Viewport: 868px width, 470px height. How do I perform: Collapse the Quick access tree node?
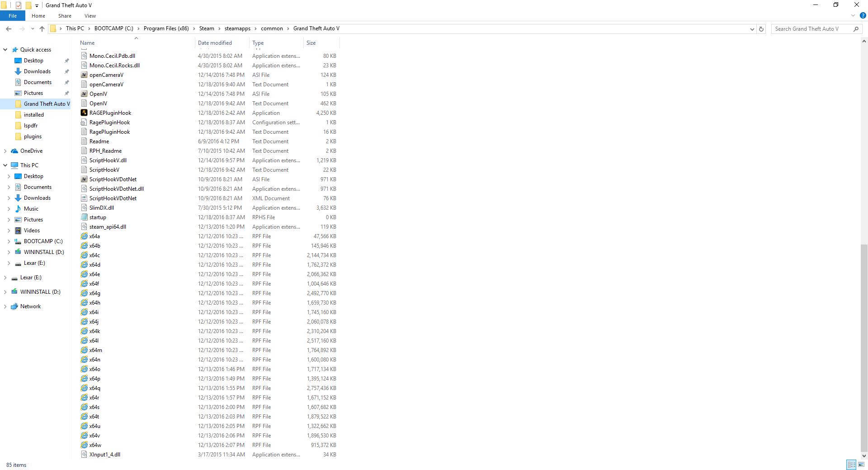5,50
